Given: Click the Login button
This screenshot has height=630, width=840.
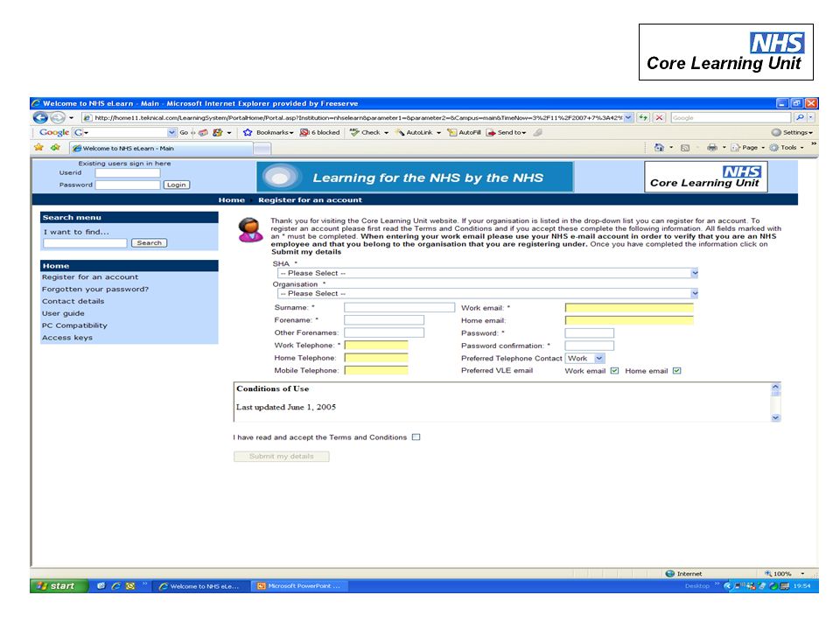Looking at the screenshot, I should tap(176, 185).
